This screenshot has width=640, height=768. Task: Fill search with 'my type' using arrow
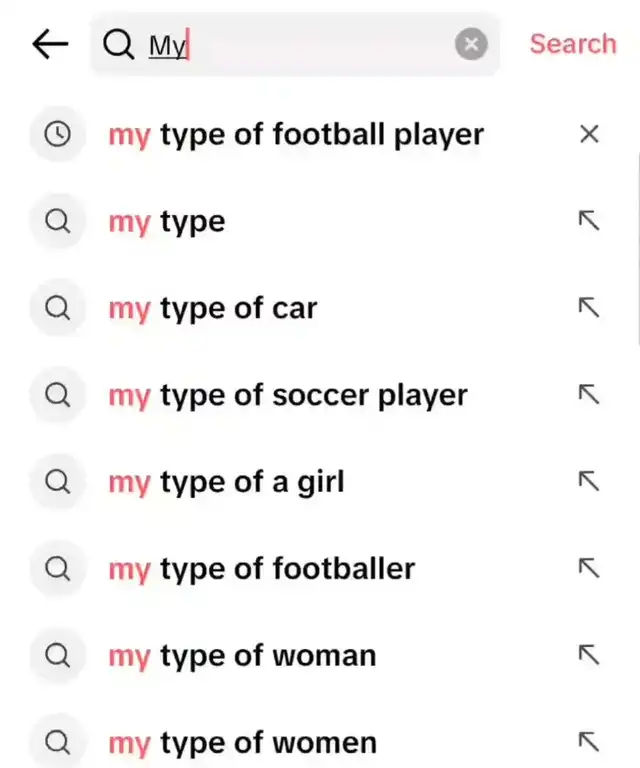pyautogui.click(x=589, y=221)
